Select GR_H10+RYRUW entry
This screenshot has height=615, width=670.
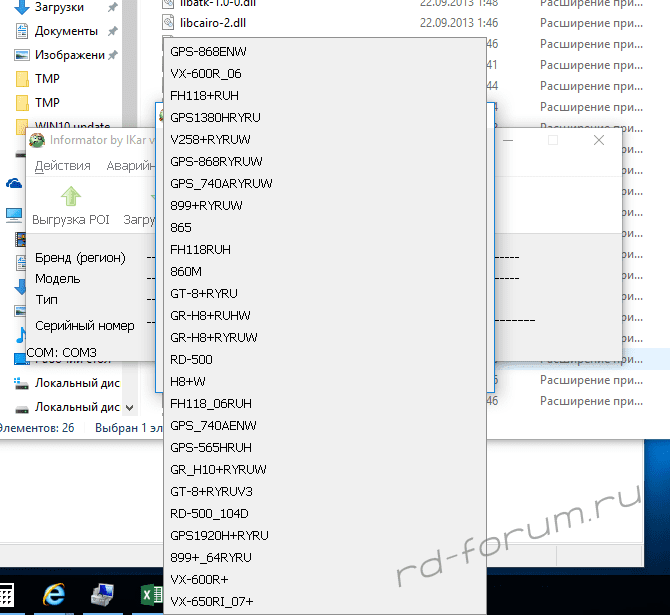point(325,470)
